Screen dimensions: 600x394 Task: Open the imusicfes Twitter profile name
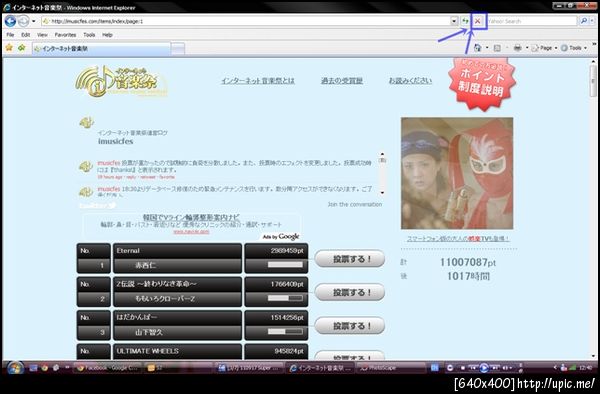pyautogui.click(x=116, y=141)
